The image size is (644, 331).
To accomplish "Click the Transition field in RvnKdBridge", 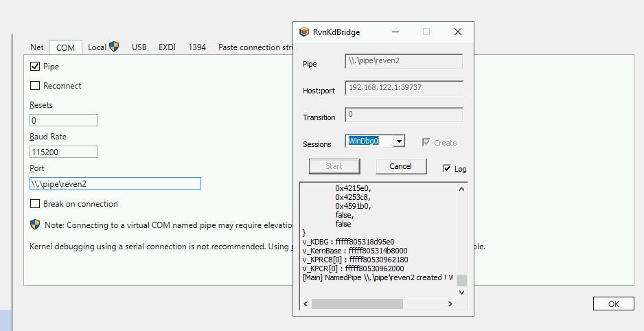I will click(404, 115).
